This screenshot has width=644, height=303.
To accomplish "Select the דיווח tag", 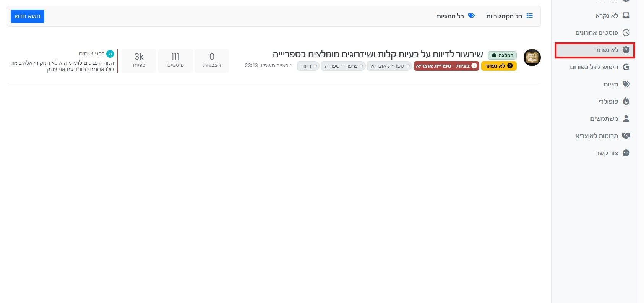I will pyautogui.click(x=308, y=66).
